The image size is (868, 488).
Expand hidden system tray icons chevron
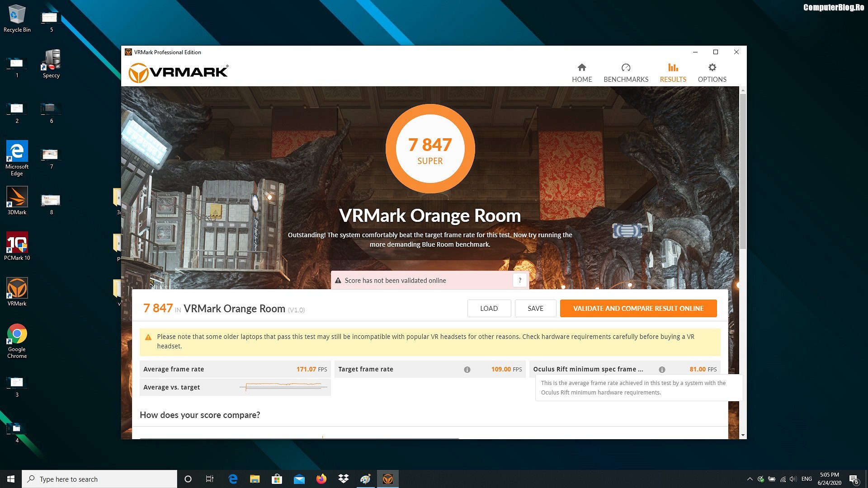tap(750, 479)
